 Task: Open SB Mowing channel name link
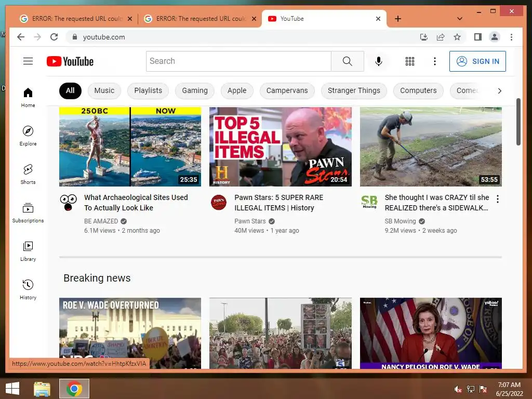[401, 221]
